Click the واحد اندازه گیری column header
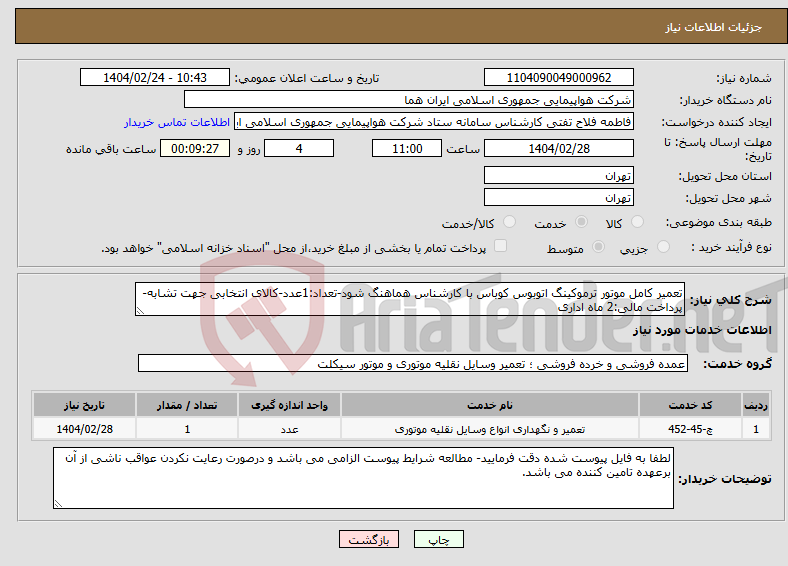The height and width of the screenshot is (566, 788). [x=289, y=405]
